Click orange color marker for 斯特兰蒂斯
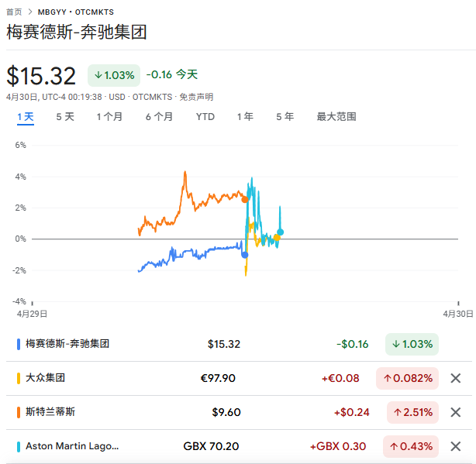476x464 pixels. 19,412
